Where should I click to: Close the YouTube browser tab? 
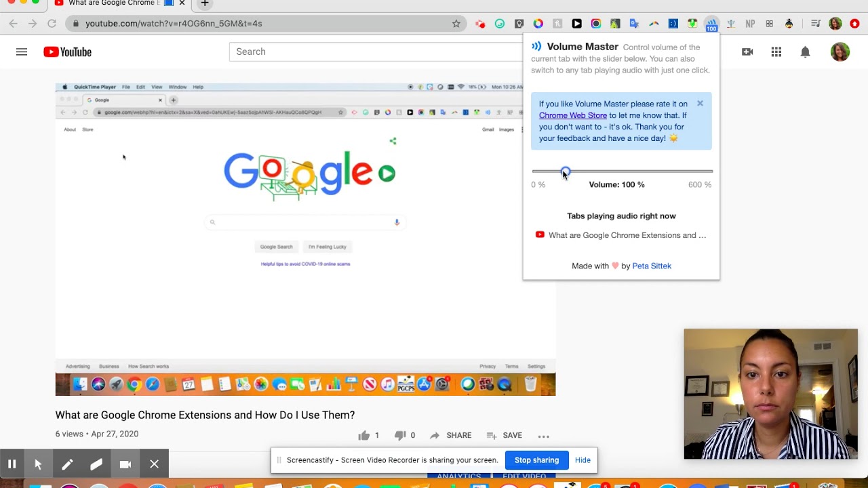point(182,3)
